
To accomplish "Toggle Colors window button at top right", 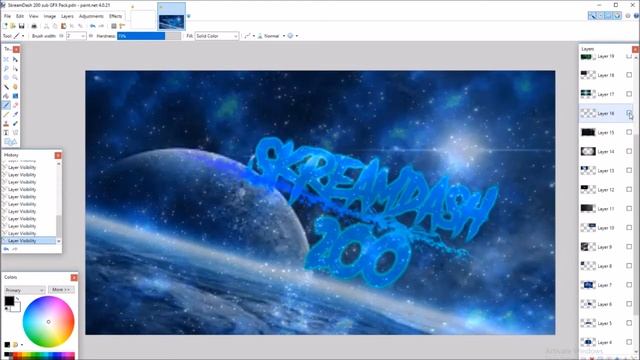I will pos(617,16).
